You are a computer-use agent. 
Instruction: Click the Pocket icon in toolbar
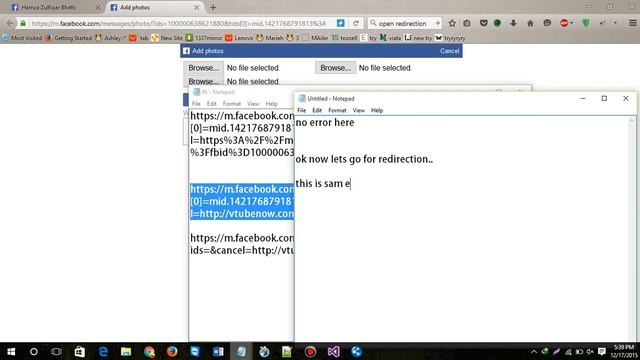(x=483, y=23)
